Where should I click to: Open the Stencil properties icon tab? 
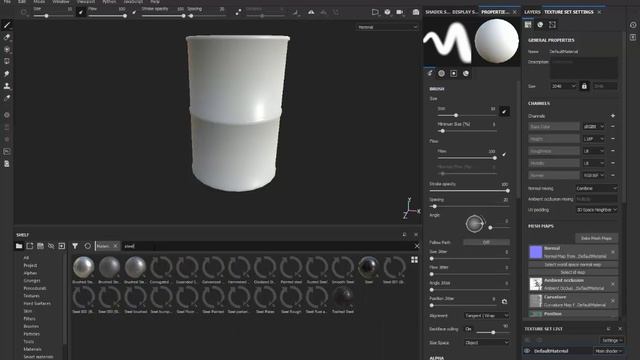(454, 73)
